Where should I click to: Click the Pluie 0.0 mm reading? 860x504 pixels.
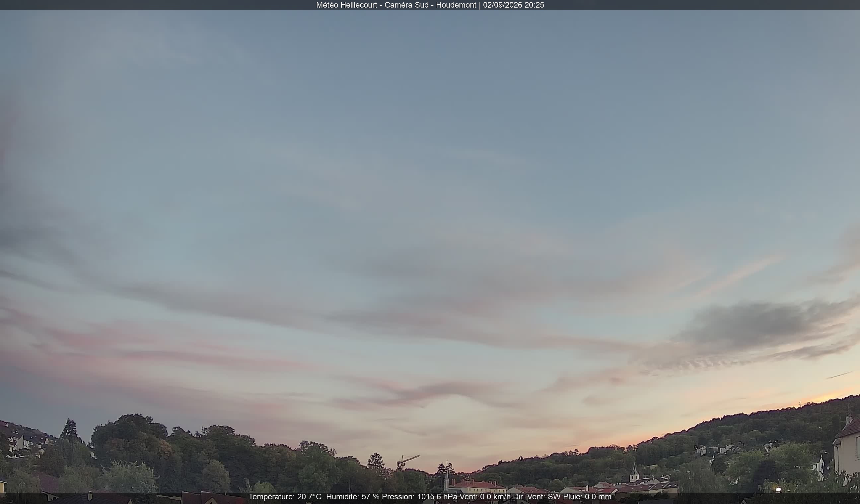coord(587,497)
